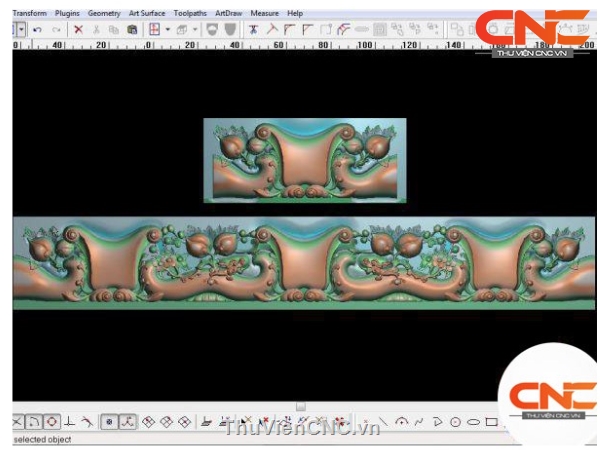Click the shield-shaped shaded view icon
Image resolution: width=600 pixels, height=450 pixels.
click(212, 30)
